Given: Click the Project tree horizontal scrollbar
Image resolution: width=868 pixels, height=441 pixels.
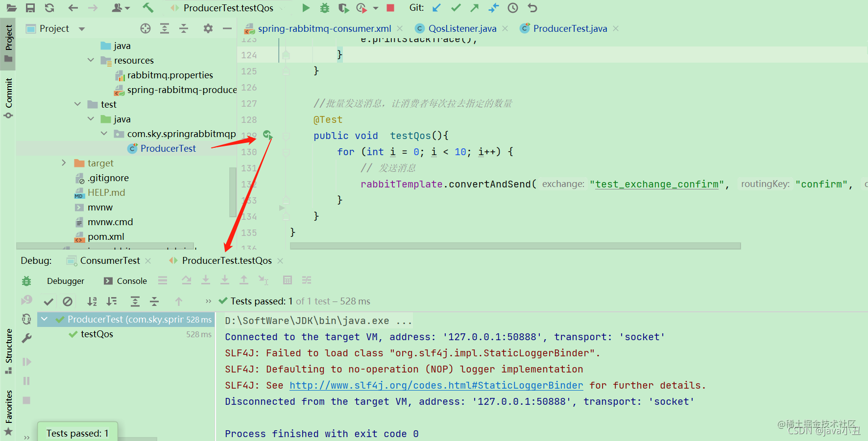Looking at the screenshot, I should [x=105, y=246].
